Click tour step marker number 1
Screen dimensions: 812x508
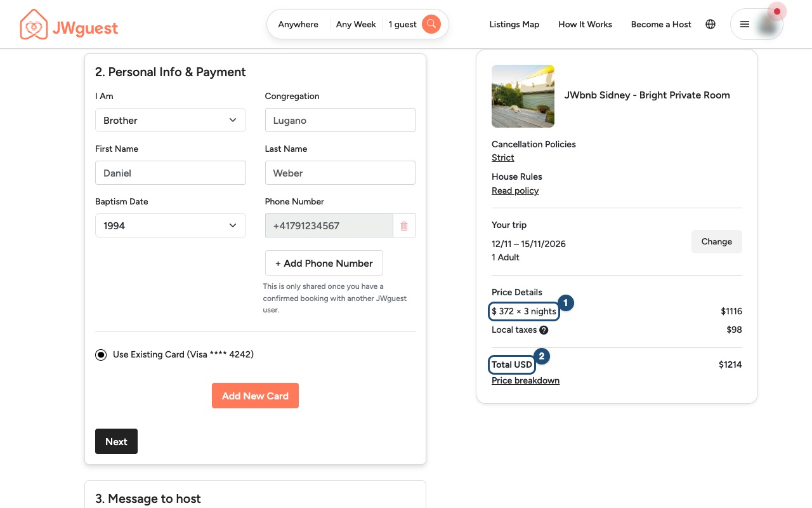(565, 303)
